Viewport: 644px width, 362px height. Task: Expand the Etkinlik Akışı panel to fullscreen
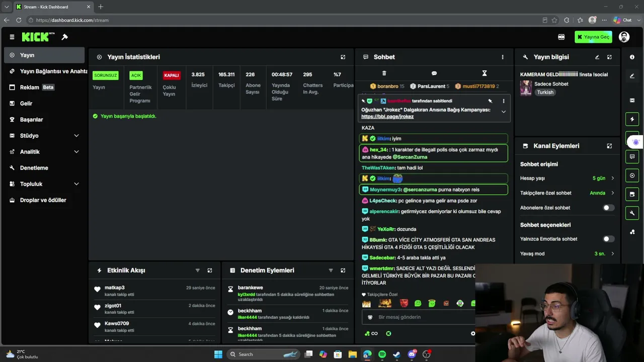click(210, 270)
